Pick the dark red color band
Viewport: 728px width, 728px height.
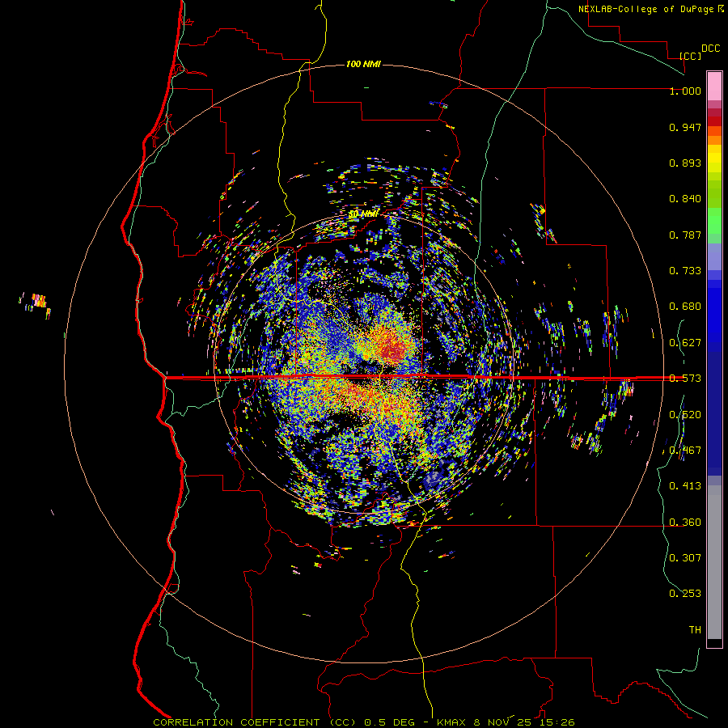click(x=714, y=121)
